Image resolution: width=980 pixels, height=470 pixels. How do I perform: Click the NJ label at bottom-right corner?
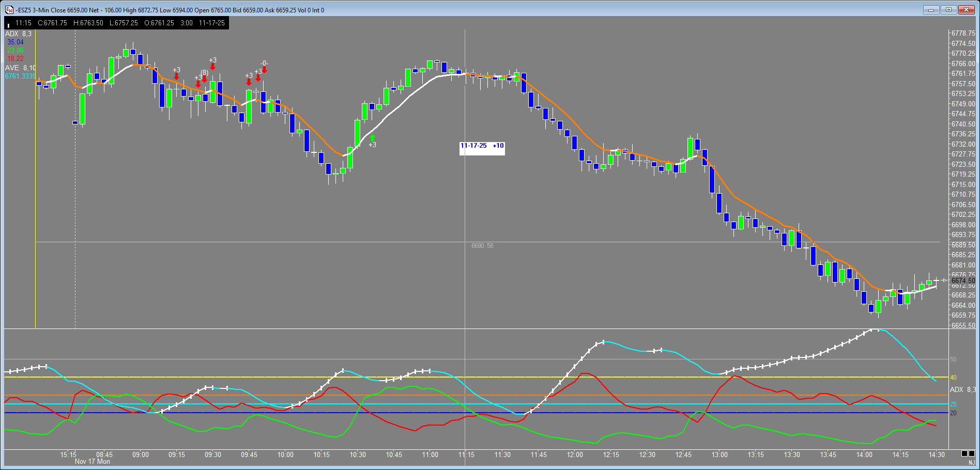971,463
